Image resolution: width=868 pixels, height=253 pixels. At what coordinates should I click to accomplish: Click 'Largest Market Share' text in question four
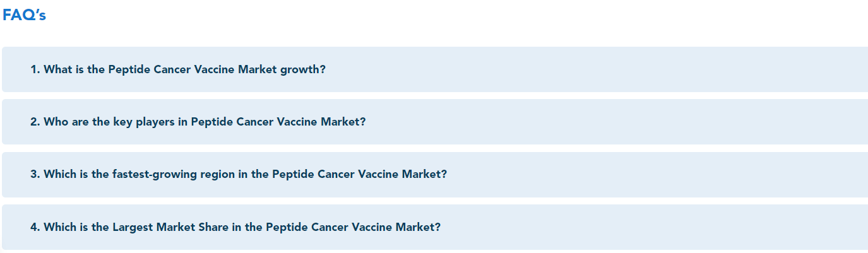[170, 227]
